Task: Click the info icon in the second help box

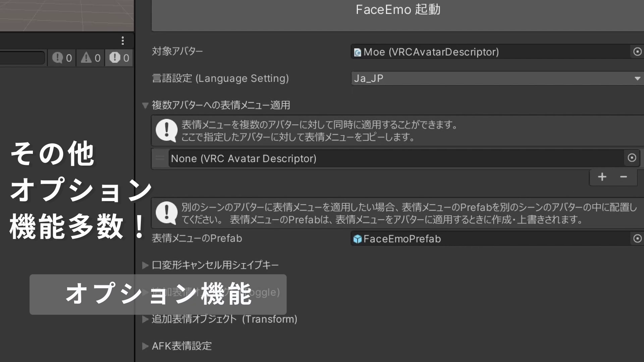Action: (x=166, y=213)
